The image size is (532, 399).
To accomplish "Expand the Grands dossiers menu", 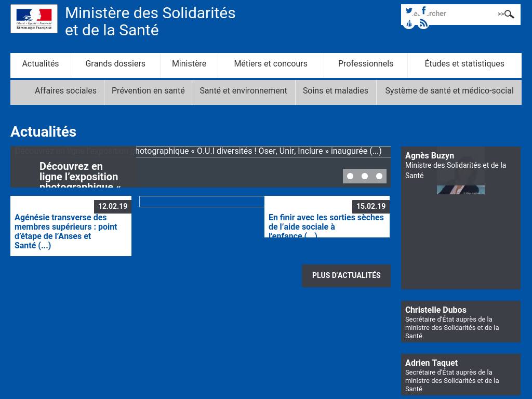I will click(115, 64).
